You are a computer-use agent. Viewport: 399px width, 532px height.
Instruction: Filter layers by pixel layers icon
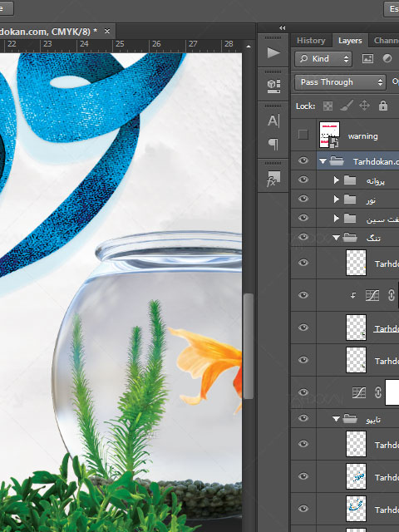pos(367,59)
